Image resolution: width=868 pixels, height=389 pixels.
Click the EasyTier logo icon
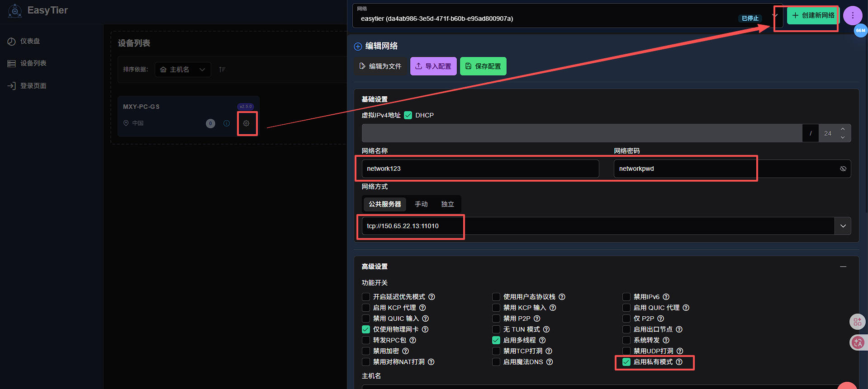pos(15,10)
